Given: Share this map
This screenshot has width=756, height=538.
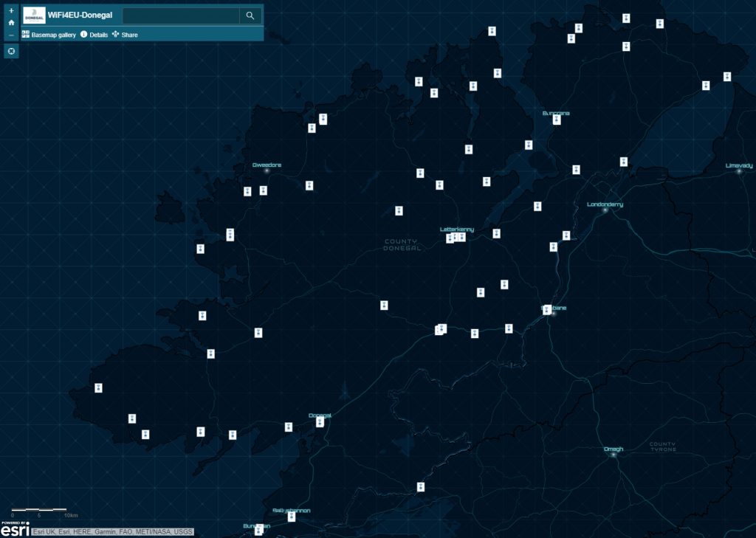Looking at the screenshot, I should pos(125,35).
